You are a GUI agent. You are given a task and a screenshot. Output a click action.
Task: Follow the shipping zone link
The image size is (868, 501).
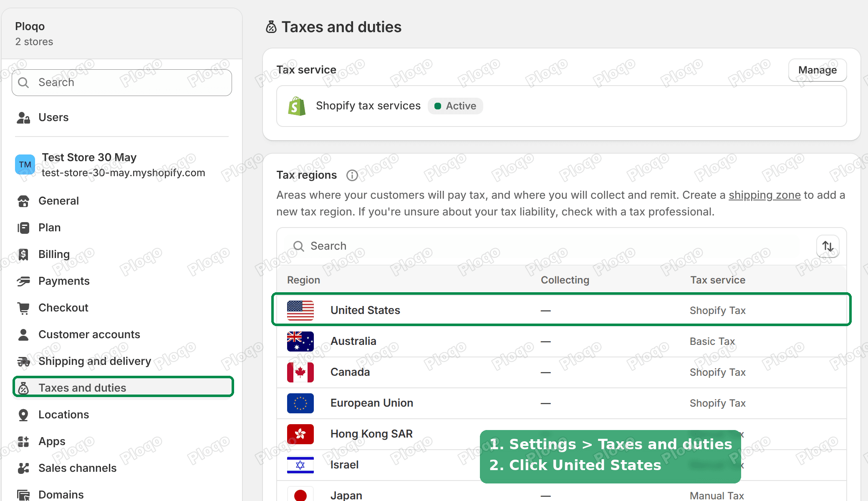click(x=765, y=195)
